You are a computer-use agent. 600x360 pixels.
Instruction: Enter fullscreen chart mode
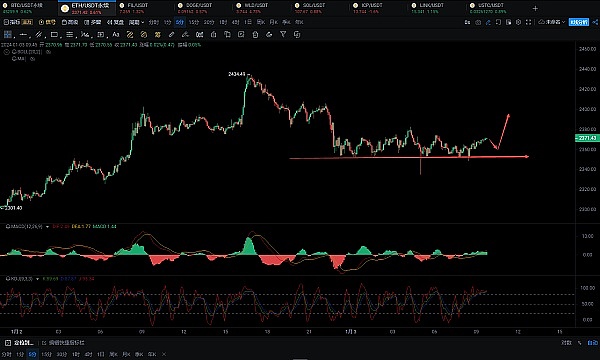pos(528,23)
